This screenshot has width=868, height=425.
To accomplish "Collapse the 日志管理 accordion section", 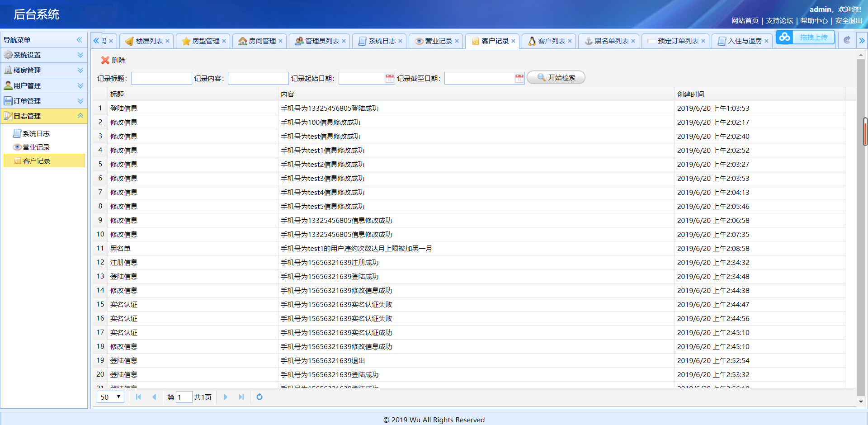I will [44, 116].
